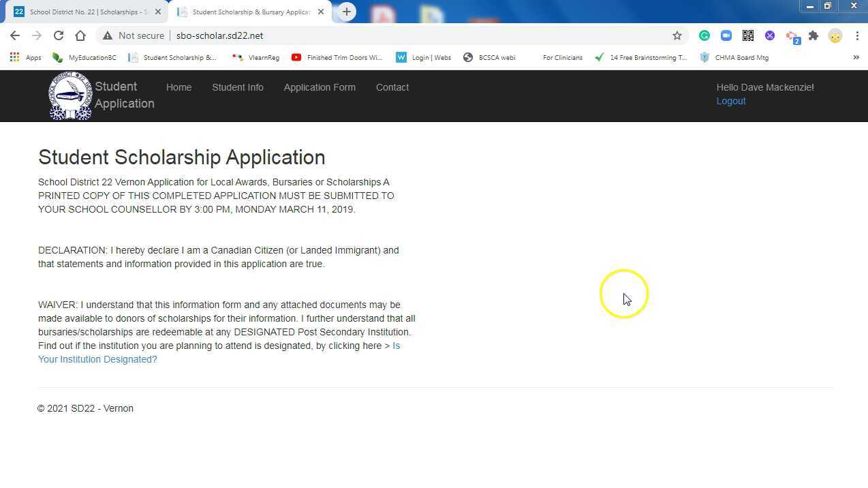
Task: Click the puzzle-piece Extensions icon
Action: [813, 35]
